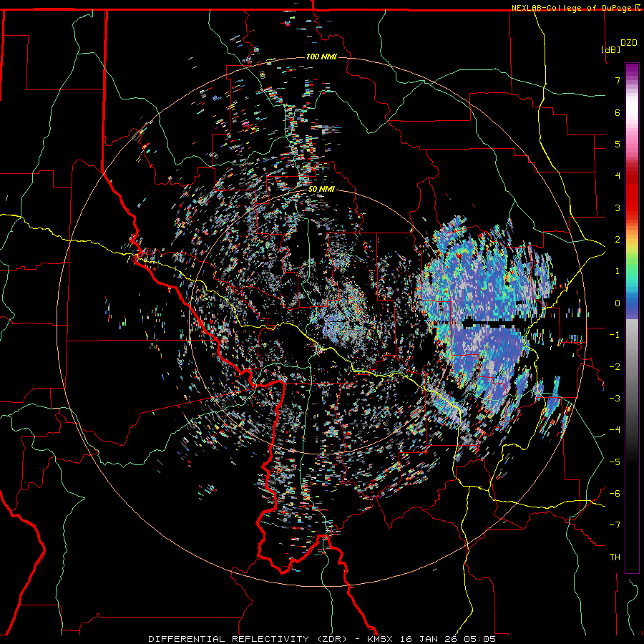Click the -3 value on color scale
Screen dimensions: 644x644
coord(615,399)
